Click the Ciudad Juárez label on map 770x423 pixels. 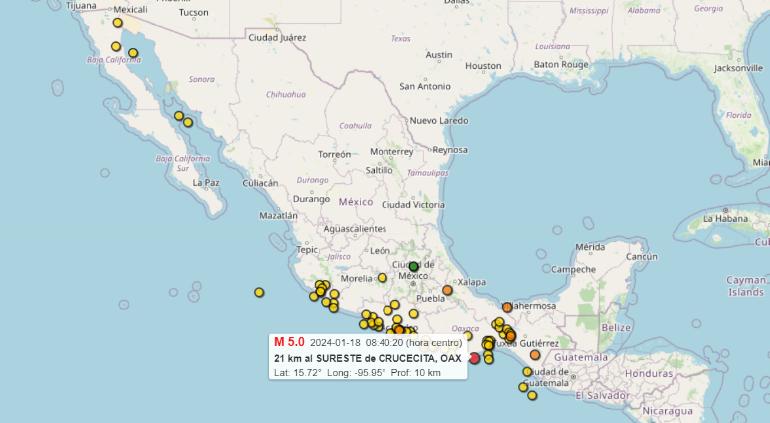pyautogui.click(x=277, y=38)
